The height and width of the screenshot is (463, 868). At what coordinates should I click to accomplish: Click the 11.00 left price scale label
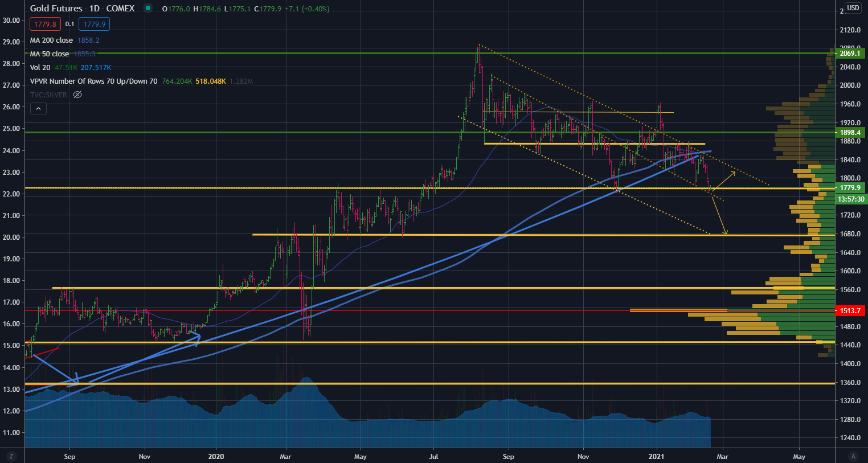(11, 432)
